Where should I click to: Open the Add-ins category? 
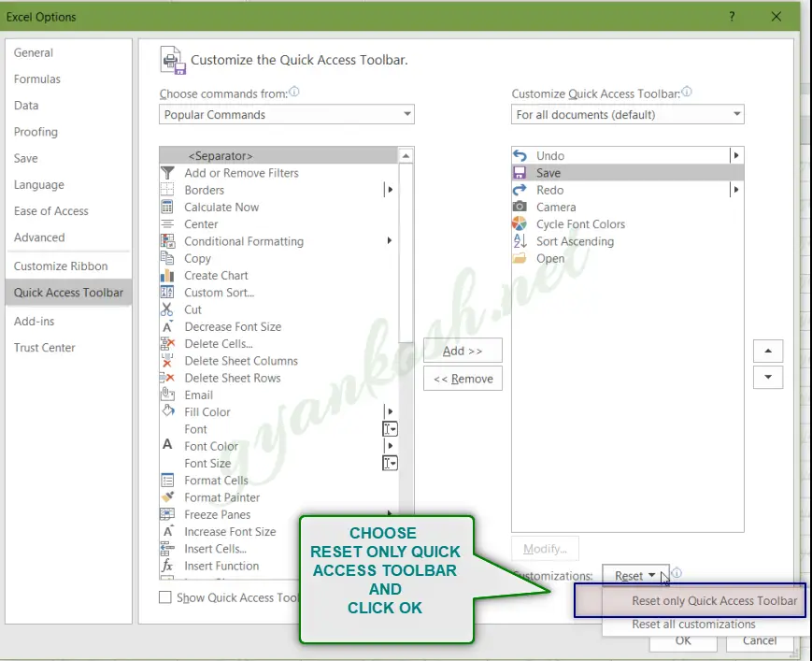(35, 322)
